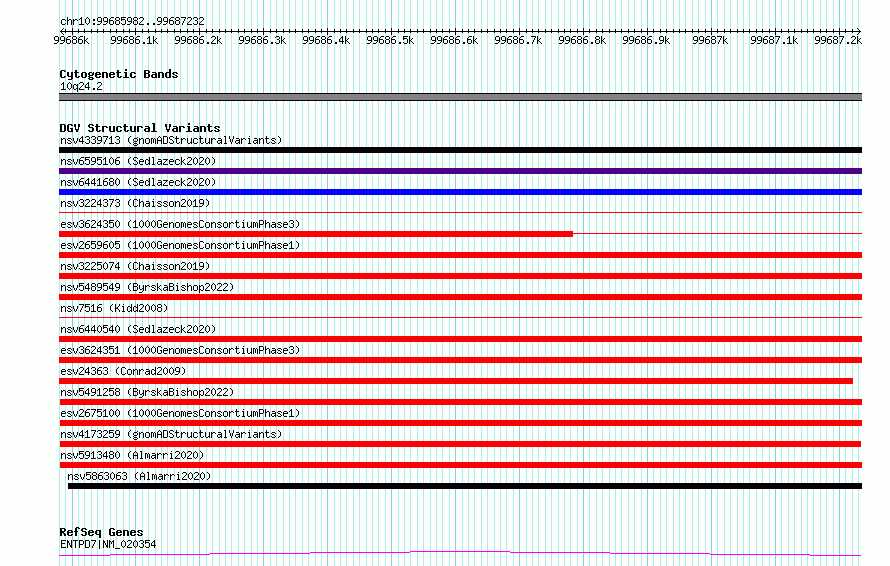This screenshot has height=566, width=890.
Task: Select the red esv3624351 variant bar
Action: 460,360
